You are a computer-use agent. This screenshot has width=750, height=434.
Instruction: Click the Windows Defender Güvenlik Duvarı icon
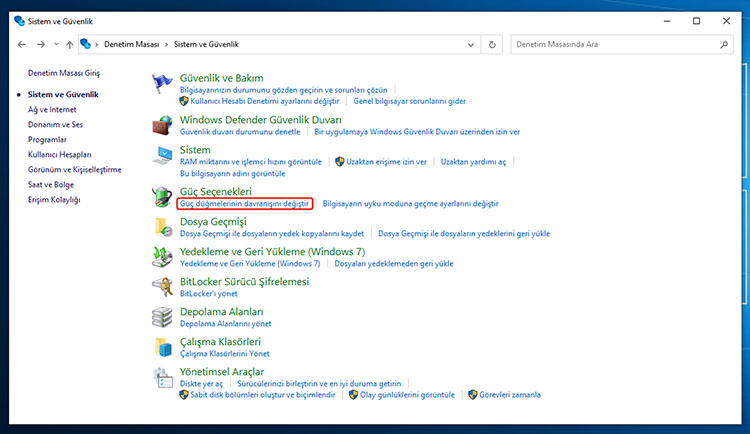pos(163,126)
